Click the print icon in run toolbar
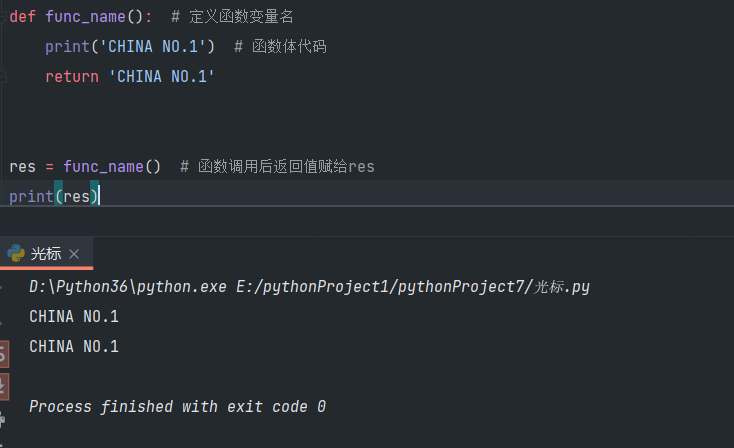Image resolution: width=734 pixels, height=448 pixels. (3, 417)
